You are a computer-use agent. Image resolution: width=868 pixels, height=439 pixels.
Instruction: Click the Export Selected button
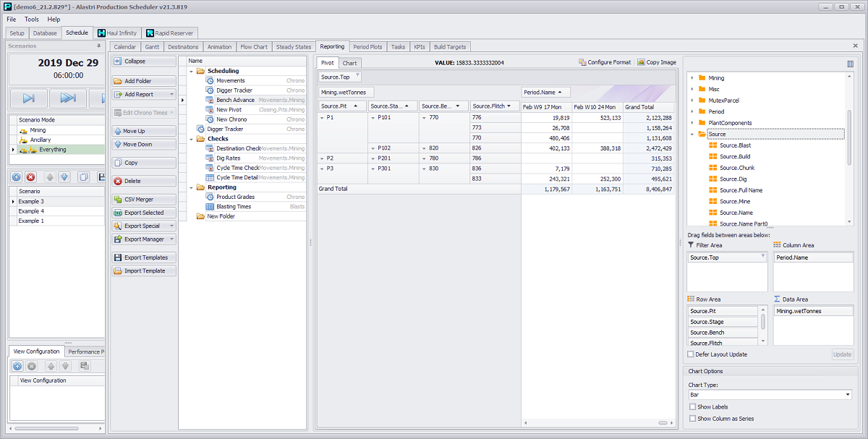(x=144, y=213)
